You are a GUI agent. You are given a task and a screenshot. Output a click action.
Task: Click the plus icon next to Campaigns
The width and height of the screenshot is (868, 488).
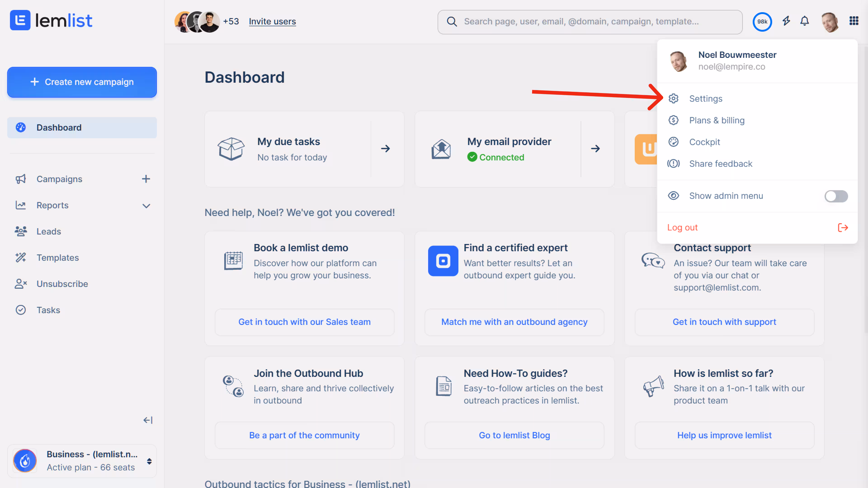[146, 179]
